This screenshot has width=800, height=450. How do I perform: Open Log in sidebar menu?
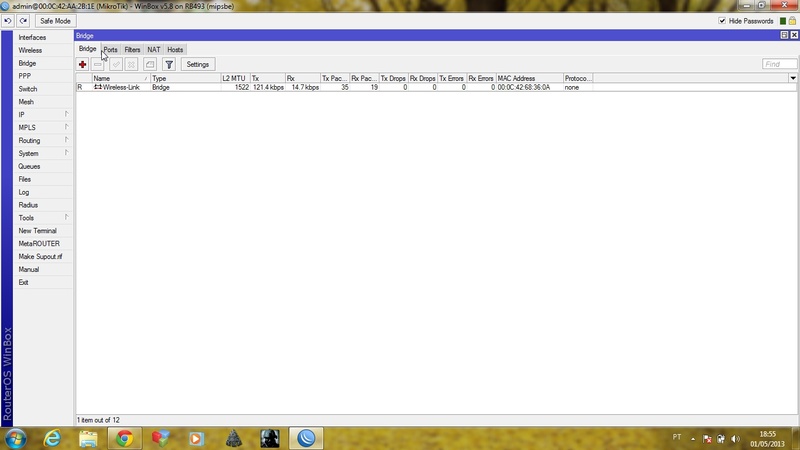coord(43,192)
